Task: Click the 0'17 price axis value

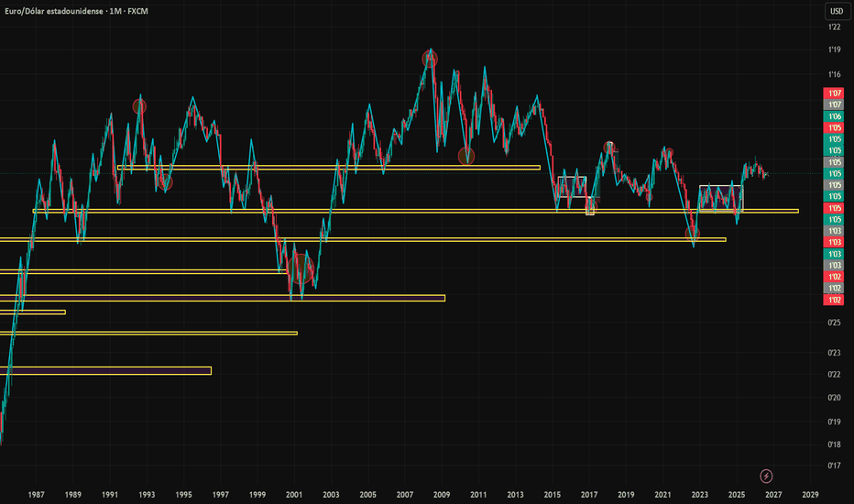Action: tap(834, 466)
